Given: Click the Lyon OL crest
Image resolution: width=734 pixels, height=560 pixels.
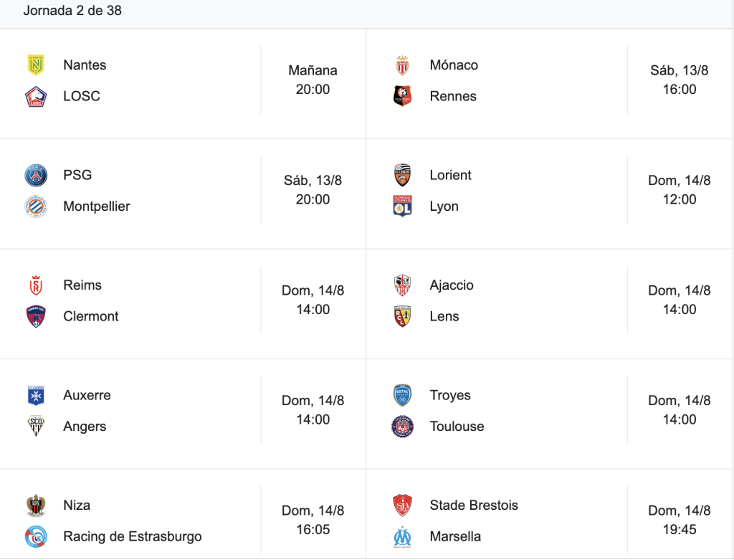Looking at the screenshot, I should (x=403, y=206).
